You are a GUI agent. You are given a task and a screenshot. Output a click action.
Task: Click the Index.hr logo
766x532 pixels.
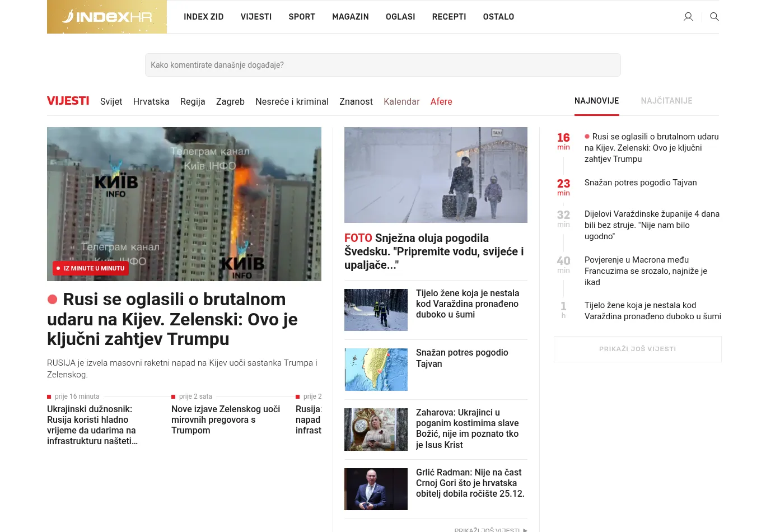107,17
